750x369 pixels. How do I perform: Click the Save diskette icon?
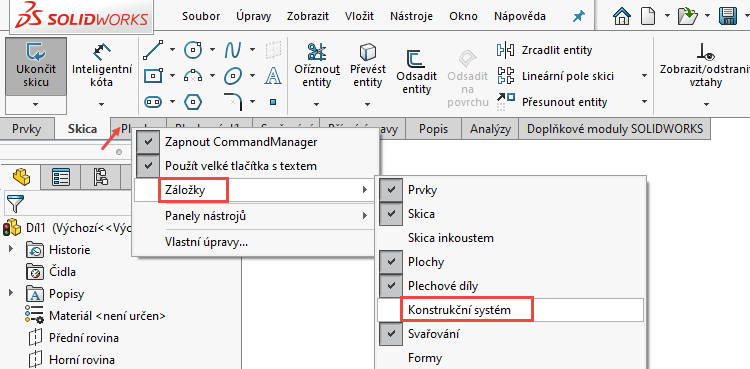point(728,17)
